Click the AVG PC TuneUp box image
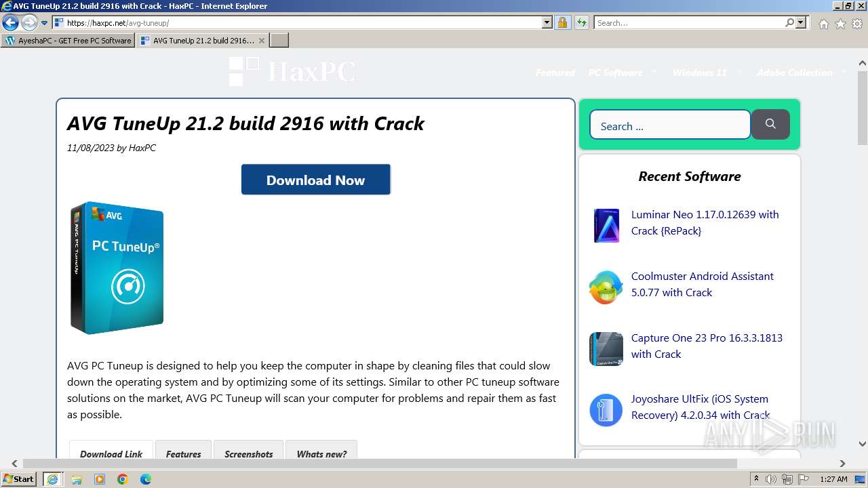Screen dimensions: 868x488 (117, 268)
